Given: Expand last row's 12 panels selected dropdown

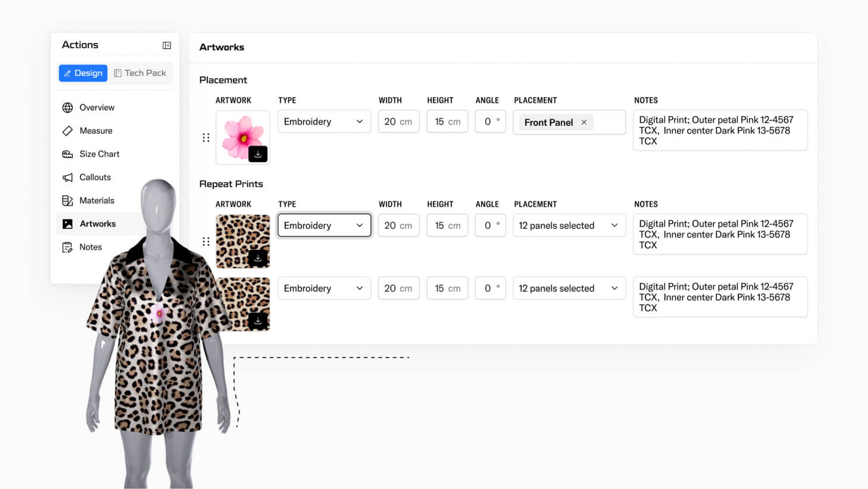Looking at the screenshot, I should 569,288.
